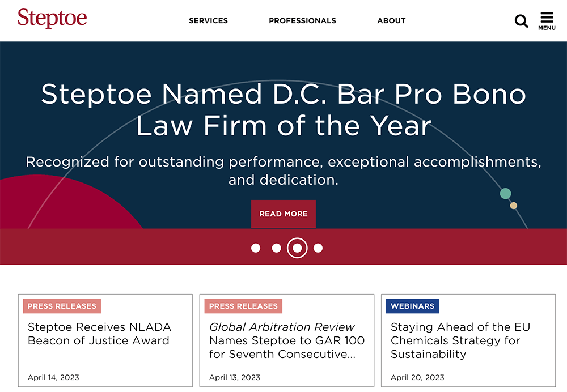The width and height of the screenshot is (567, 392).
Task: Open the Global Arbitration Review GAR 100 article
Action: 286,340
